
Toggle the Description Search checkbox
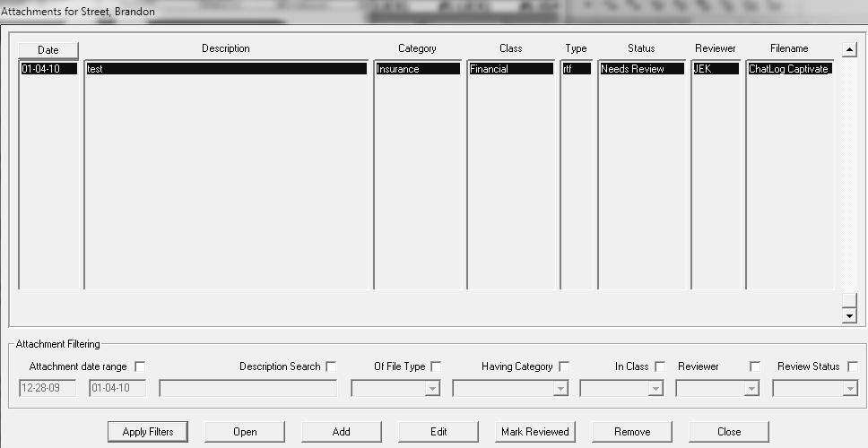pyautogui.click(x=332, y=366)
